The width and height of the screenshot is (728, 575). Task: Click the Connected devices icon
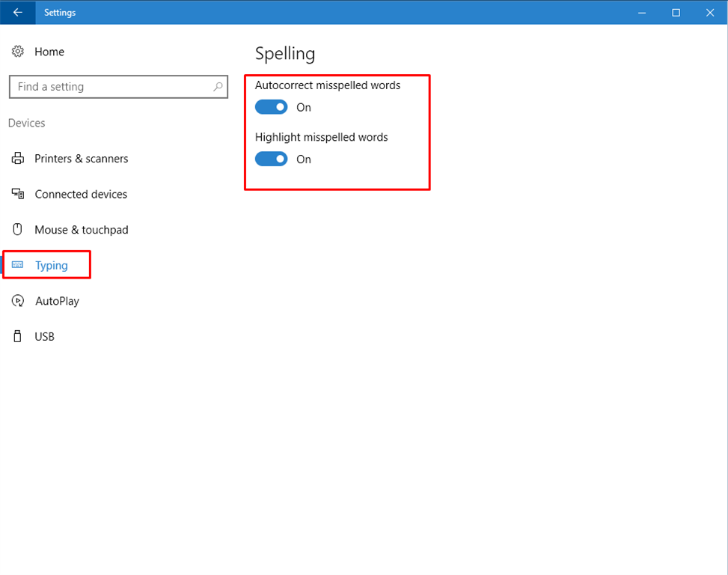tap(18, 194)
